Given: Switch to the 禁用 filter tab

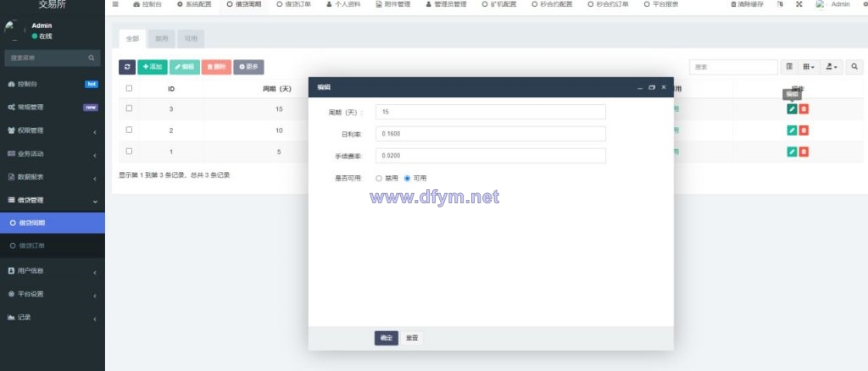Looking at the screenshot, I should coord(162,39).
